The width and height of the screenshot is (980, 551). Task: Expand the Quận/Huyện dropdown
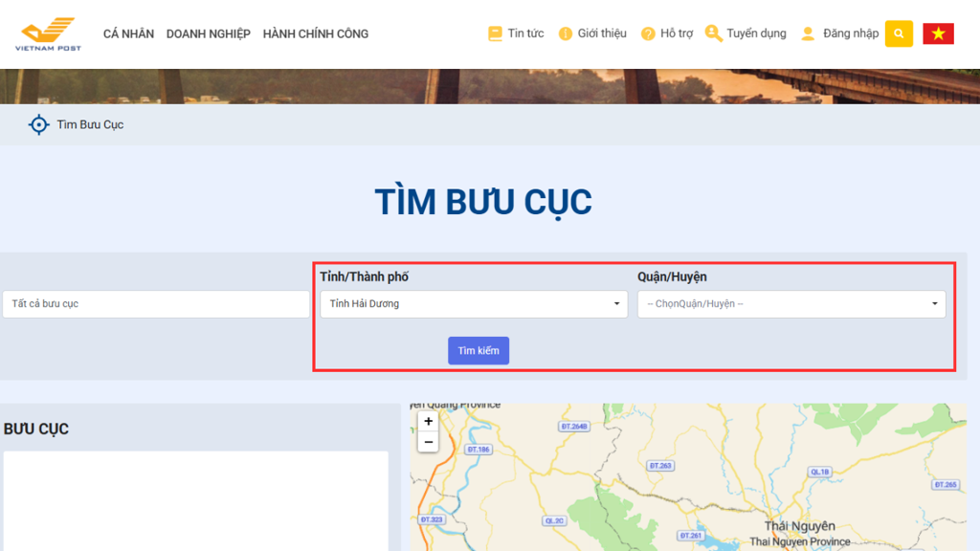click(791, 304)
